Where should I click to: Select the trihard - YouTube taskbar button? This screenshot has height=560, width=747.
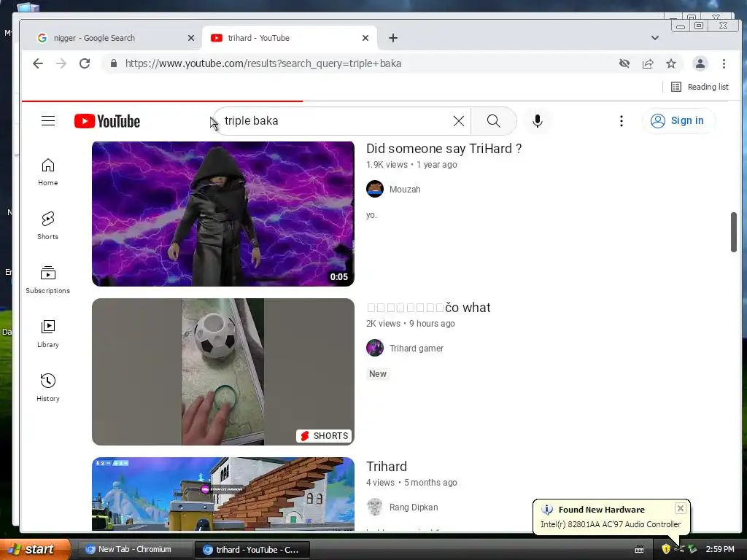click(252, 550)
